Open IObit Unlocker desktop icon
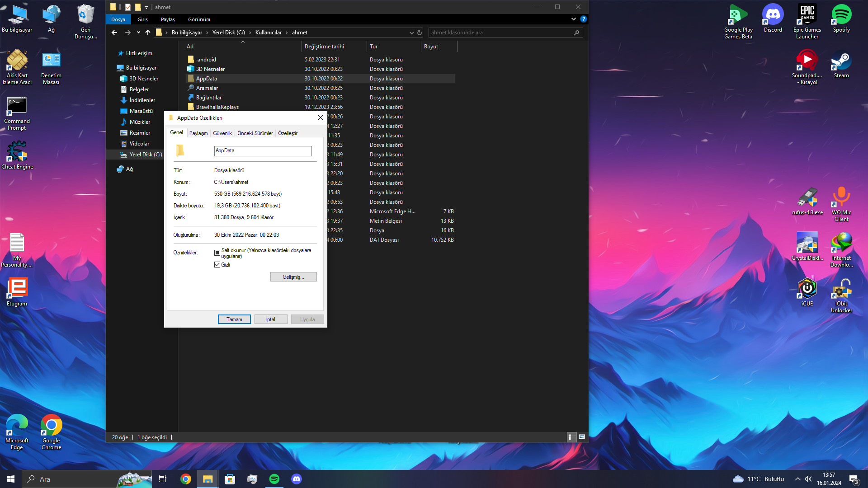 click(841, 295)
